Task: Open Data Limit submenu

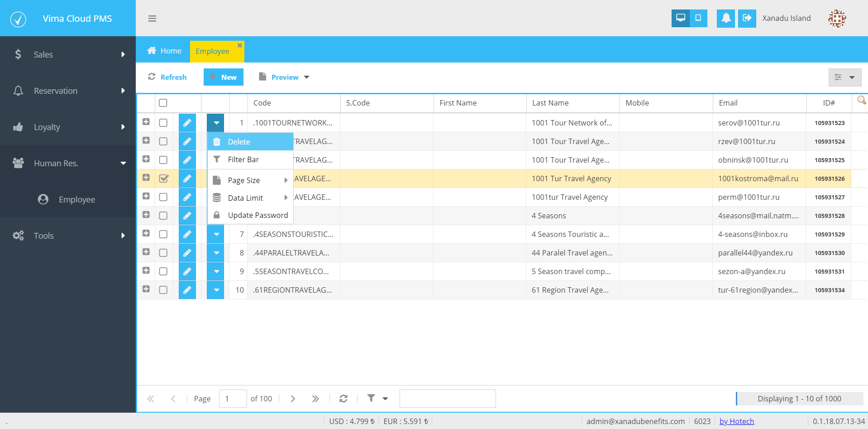Action: tap(250, 198)
